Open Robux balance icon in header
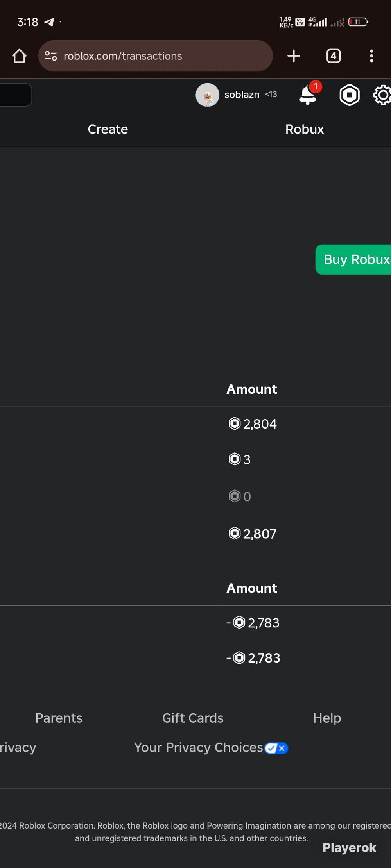 point(350,95)
